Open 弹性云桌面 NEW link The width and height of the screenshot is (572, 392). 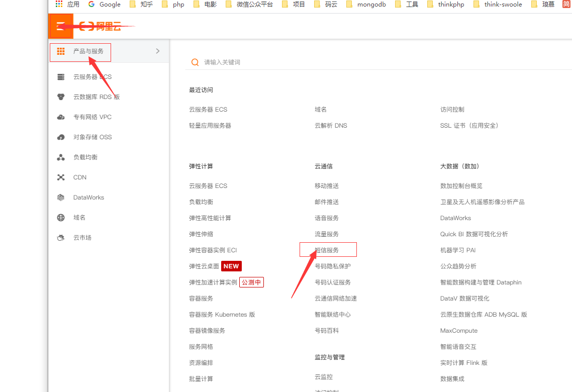click(215, 266)
